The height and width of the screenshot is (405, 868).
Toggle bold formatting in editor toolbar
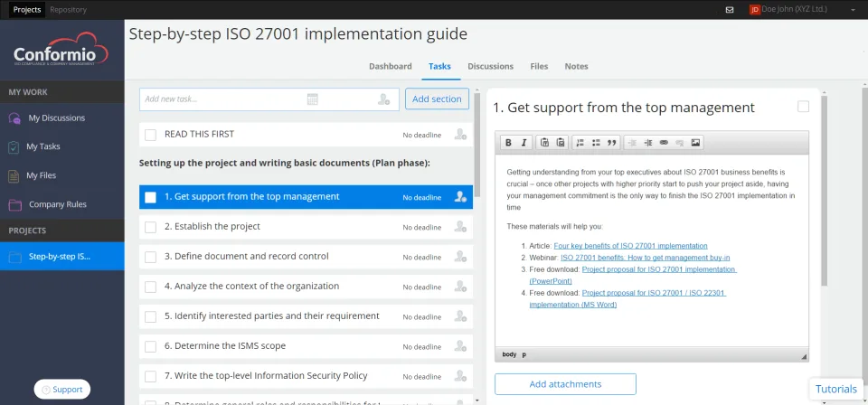508,143
